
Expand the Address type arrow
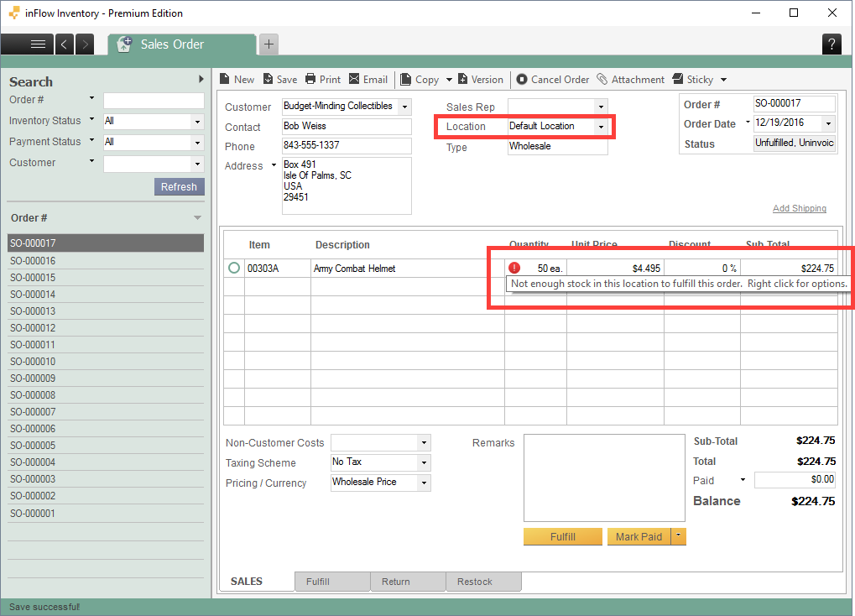[x=274, y=164]
